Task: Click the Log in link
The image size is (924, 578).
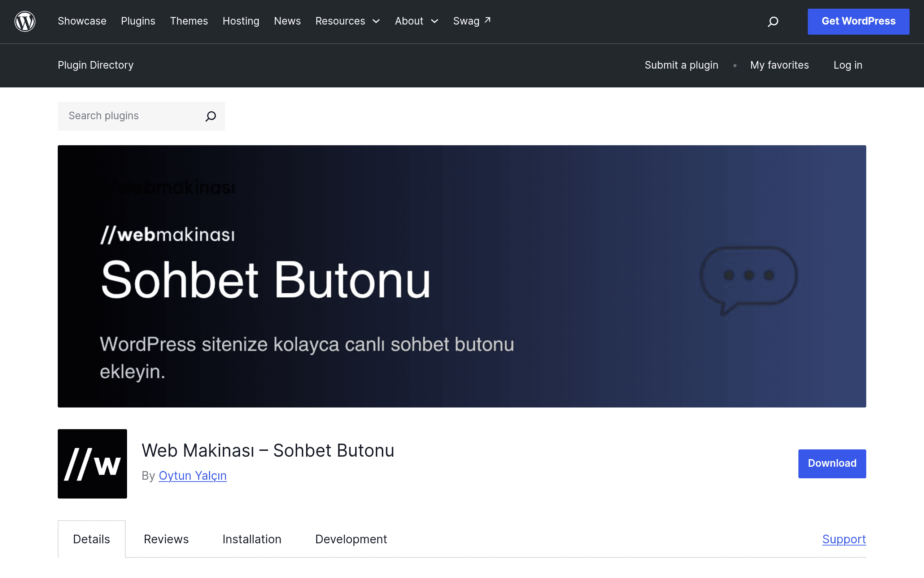Action: click(x=847, y=65)
